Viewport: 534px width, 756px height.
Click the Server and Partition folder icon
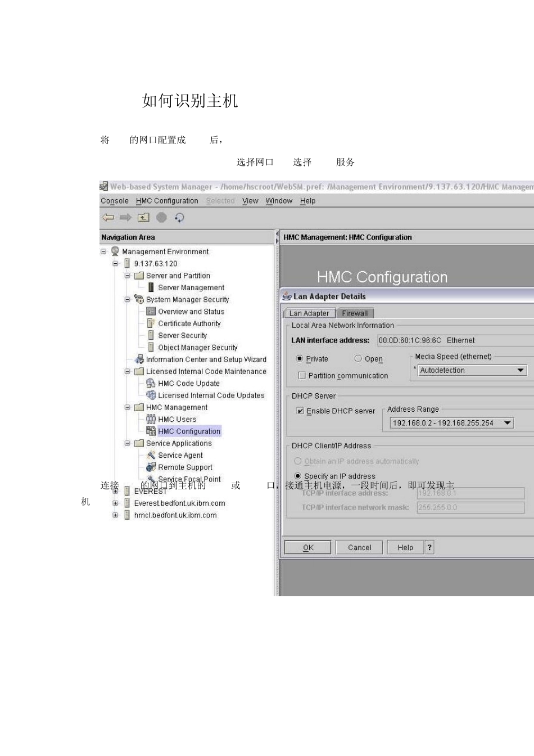[139, 276]
